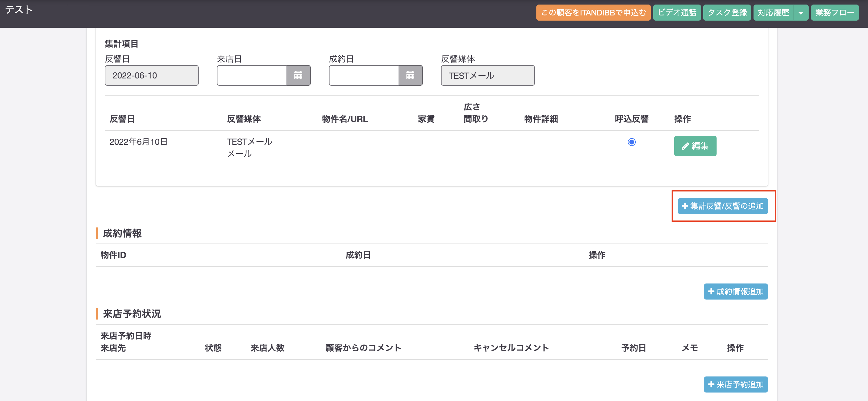Open 対応履歴
The height and width of the screenshot is (401, 868).
[773, 13]
